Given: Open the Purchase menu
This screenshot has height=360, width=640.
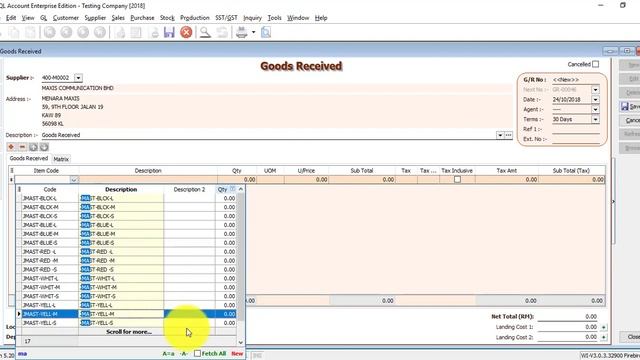Looking at the screenshot, I should coord(142,18).
